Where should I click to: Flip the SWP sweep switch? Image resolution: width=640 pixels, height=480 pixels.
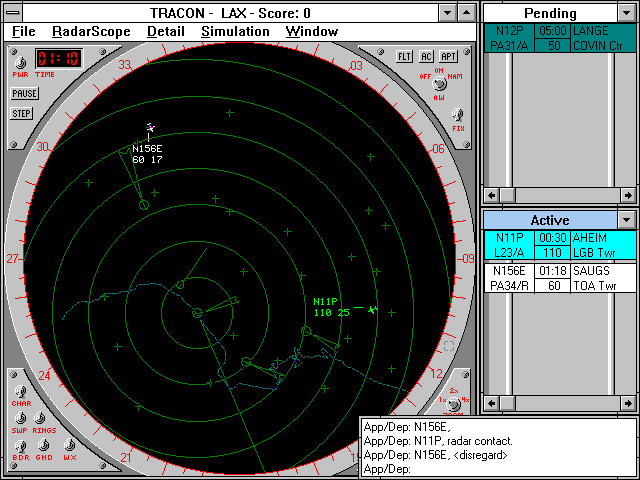(x=20, y=418)
